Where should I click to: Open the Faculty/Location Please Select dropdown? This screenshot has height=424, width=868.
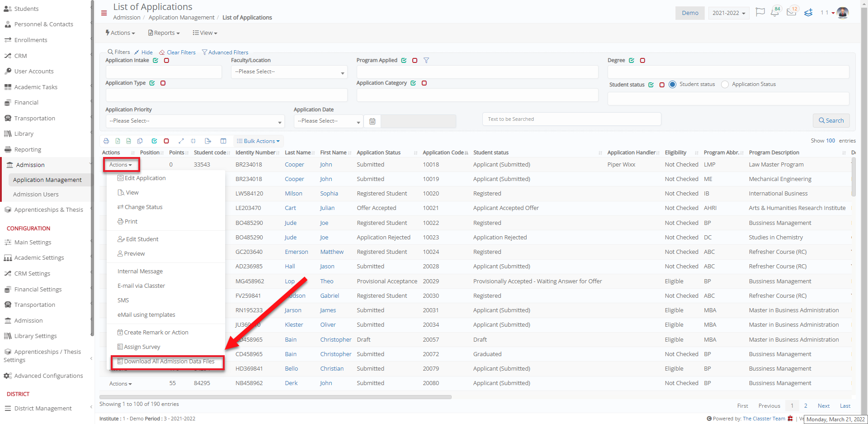(289, 71)
